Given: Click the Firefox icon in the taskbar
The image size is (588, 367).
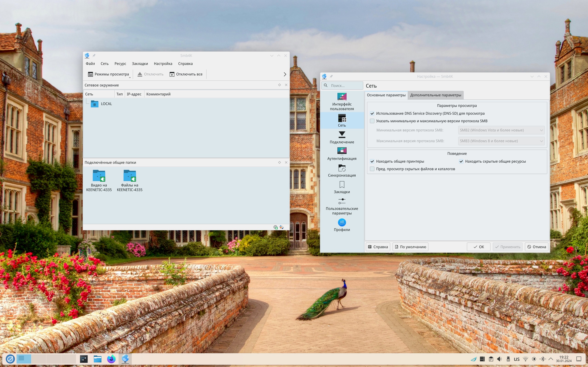Looking at the screenshot, I should [x=111, y=359].
